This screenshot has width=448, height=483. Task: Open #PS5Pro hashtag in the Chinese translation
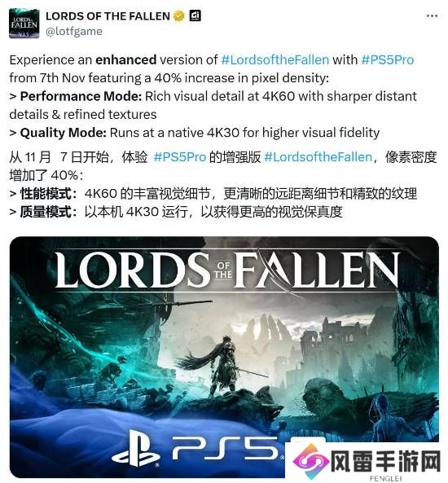click(x=180, y=157)
